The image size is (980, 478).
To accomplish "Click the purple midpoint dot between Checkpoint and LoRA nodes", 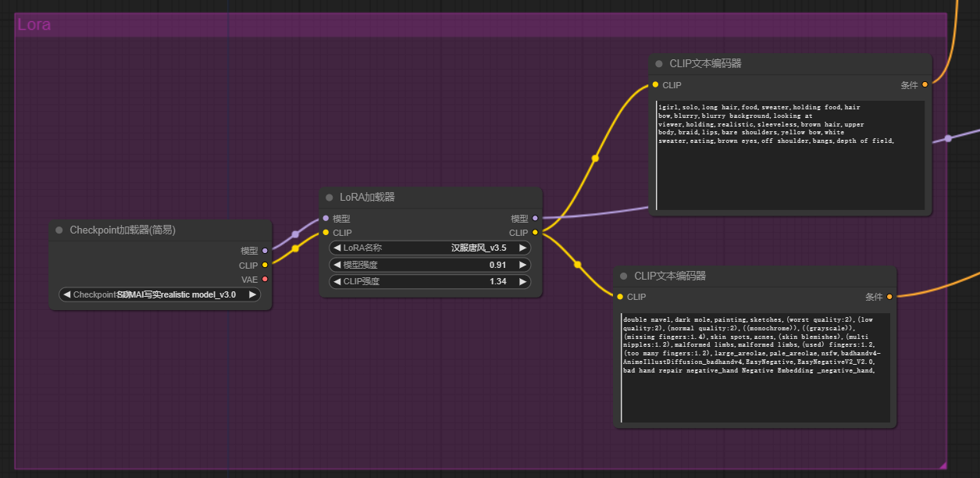I will point(295,234).
